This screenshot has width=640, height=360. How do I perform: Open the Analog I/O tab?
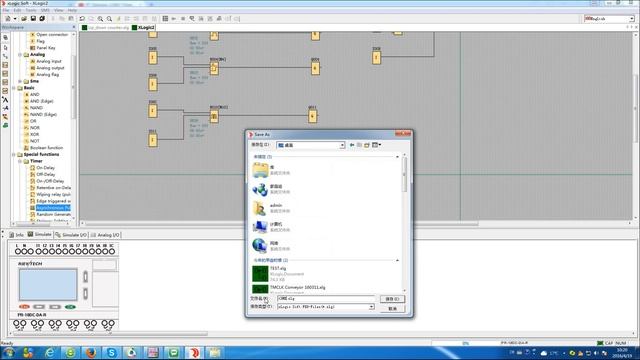[105, 235]
